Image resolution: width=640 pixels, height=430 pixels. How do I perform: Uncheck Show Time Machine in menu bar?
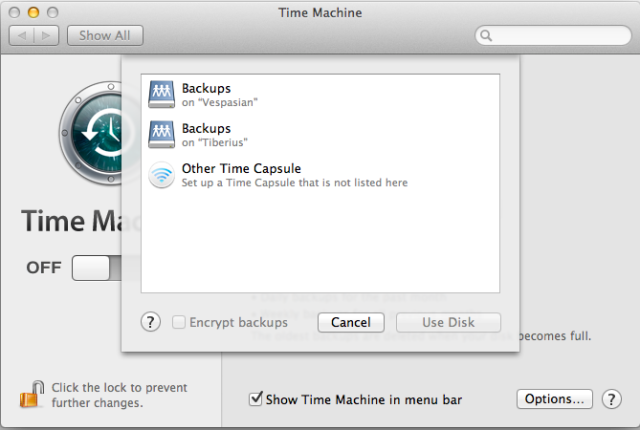[x=256, y=399]
